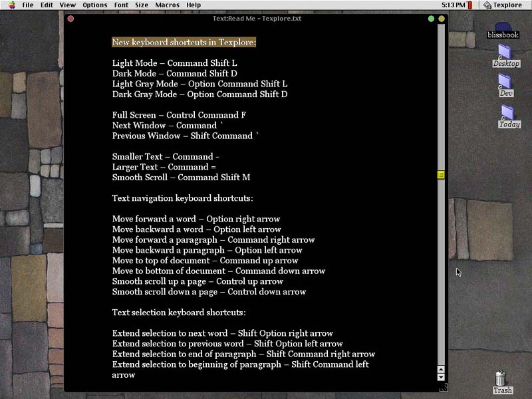Viewport: 532px width, 399px height.
Task: Click the line Full Screen – Control Command F
Action: coord(179,115)
